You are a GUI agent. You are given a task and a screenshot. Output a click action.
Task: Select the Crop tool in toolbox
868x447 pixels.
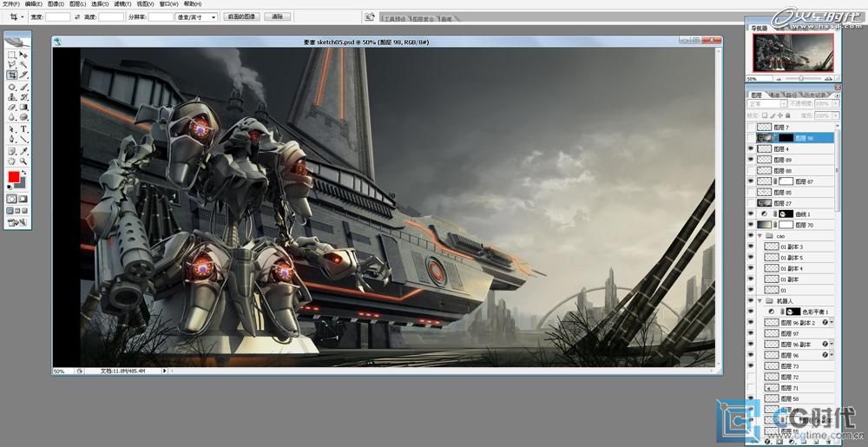pos(11,75)
